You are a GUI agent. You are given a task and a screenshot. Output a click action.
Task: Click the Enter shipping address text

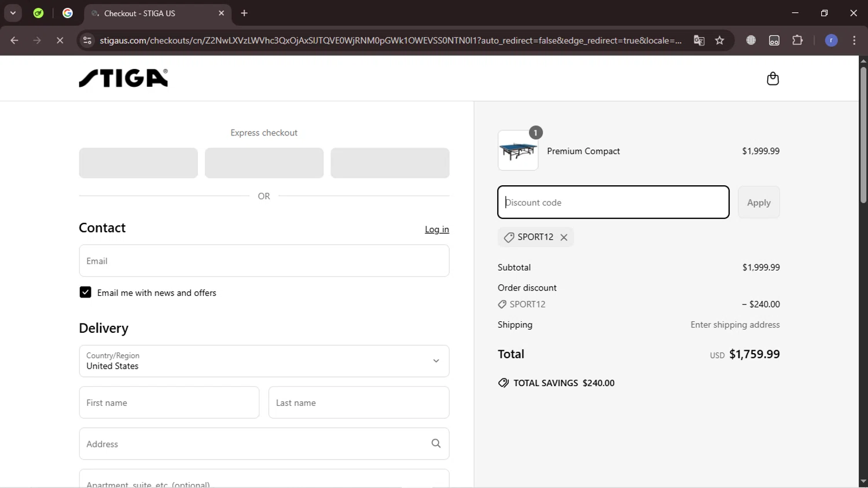(x=735, y=325)
